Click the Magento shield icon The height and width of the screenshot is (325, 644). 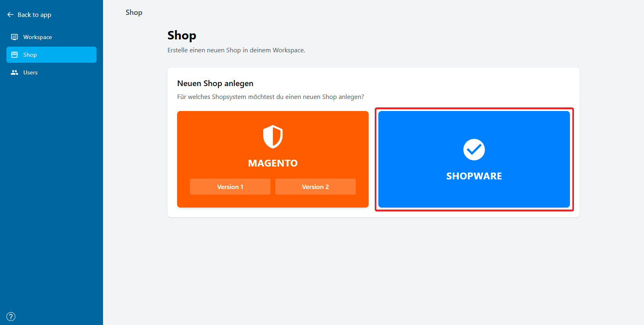pyautogui.click(x=273, y=137)
